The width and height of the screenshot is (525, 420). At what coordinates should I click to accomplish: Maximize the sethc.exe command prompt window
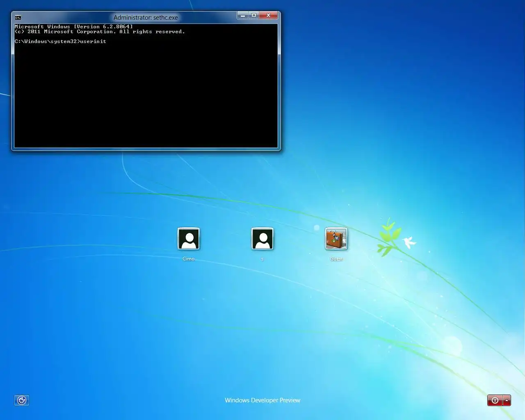click(x=254, y=16)
